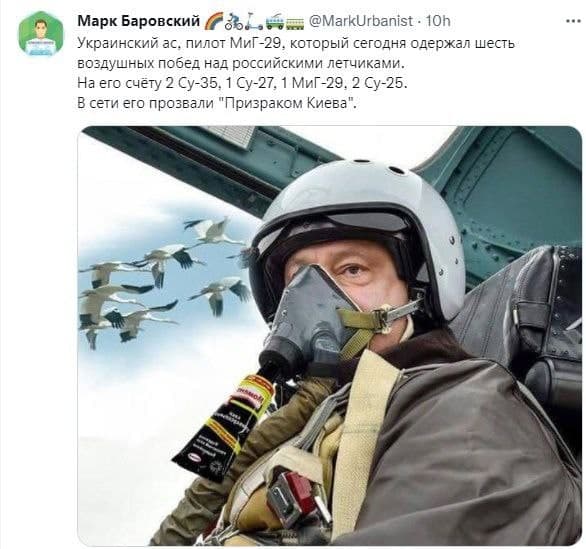The image size is (586, 549).
Task: Click the cyclist emoji in the display name
Action: (x=234, y=22)
